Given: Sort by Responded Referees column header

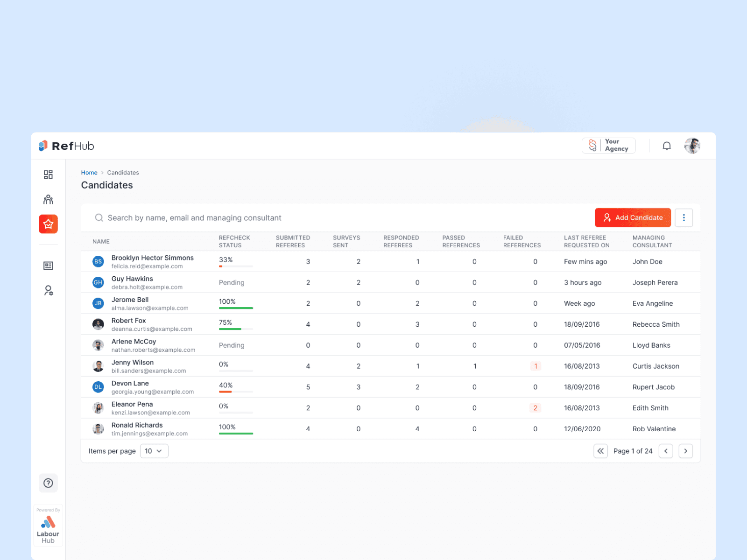Looking at the screenshot, I should (x=402, y=242).
